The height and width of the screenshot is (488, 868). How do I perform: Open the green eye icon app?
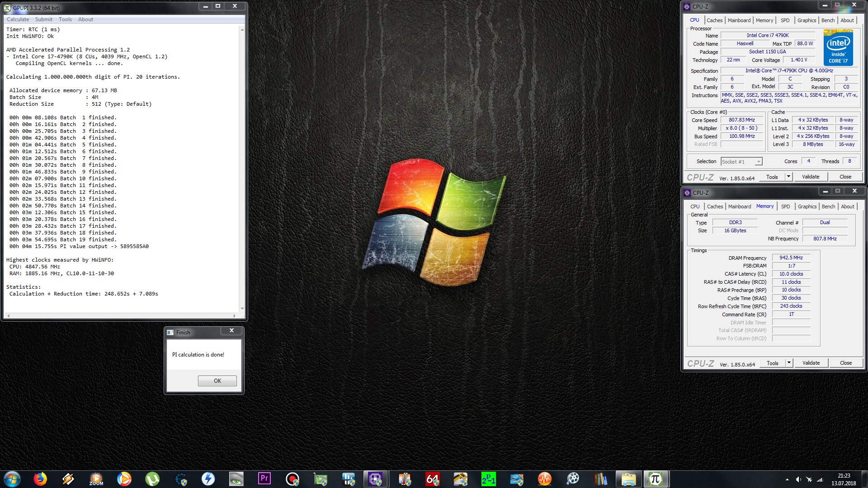236,479
